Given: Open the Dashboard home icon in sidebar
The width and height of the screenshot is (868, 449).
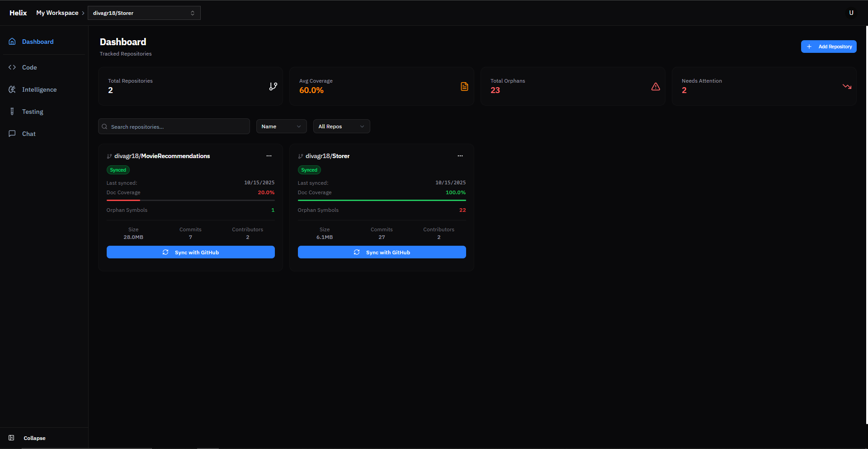Looking at the screenshot, I should 12,42.
